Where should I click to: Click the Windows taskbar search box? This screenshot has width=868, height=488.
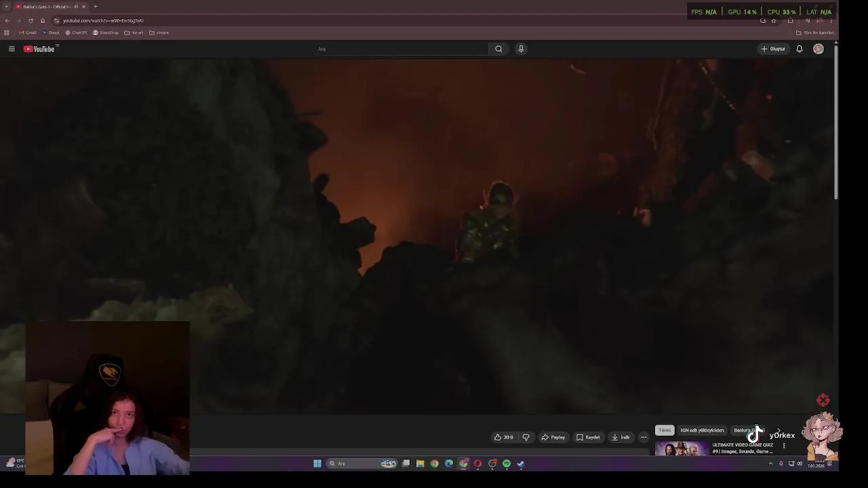(361, 464)
